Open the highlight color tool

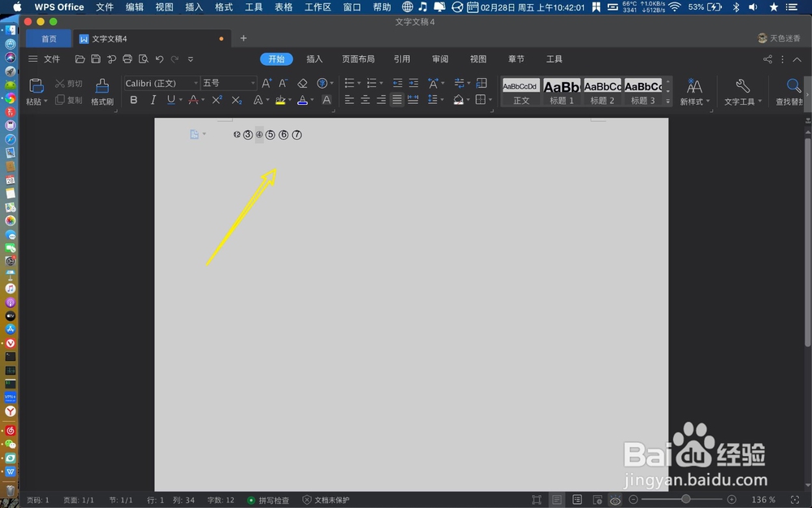click(x=282, y=100)
